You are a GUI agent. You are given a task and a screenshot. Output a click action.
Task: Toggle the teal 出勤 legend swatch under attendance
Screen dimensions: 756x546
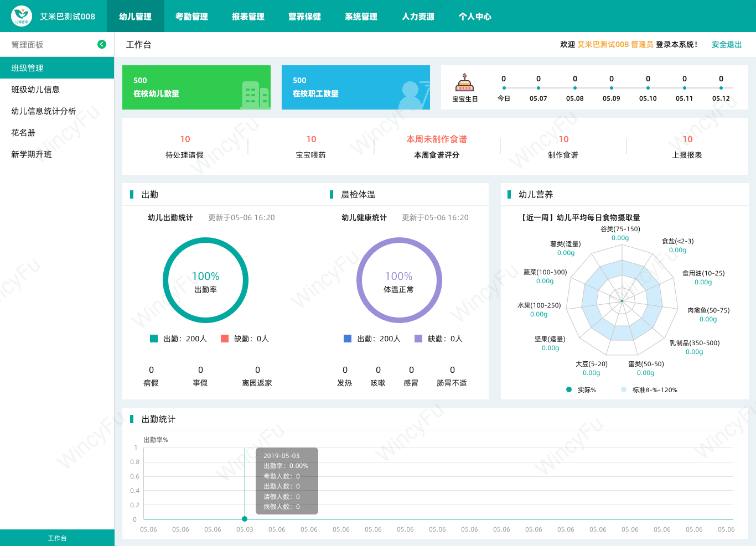154,339
